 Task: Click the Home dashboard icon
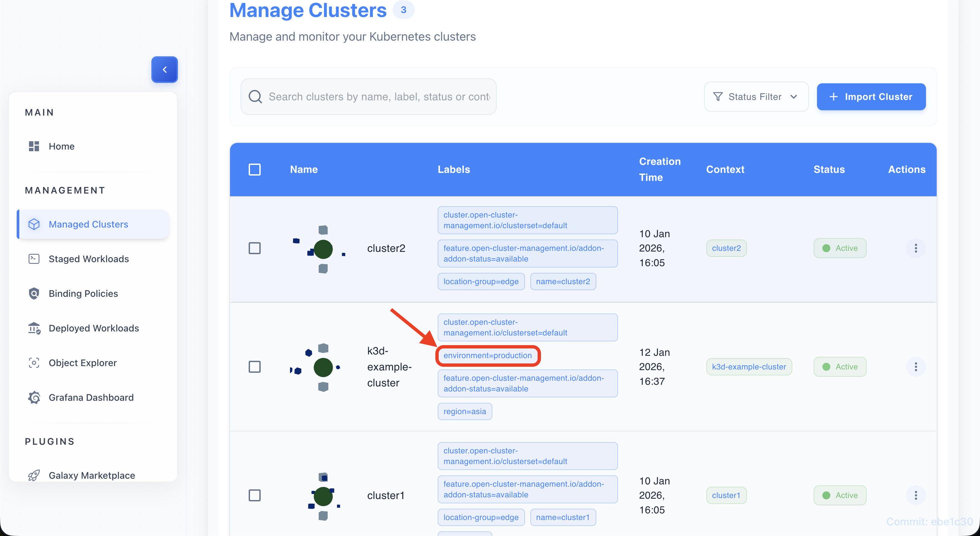pyautogui.click(x=34, y=146)
